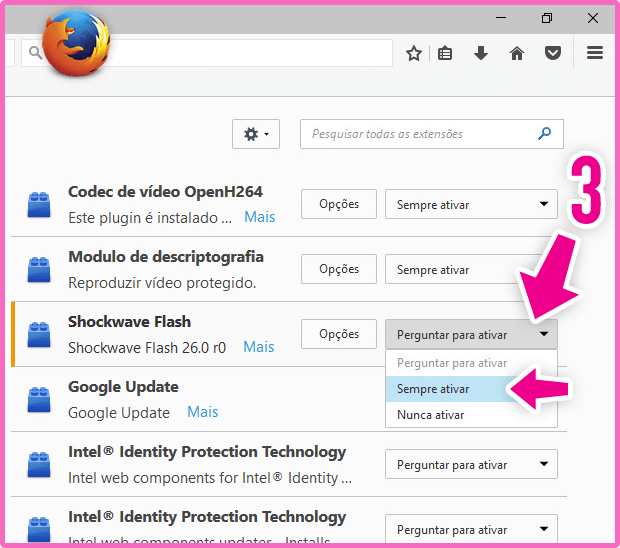The height and width of the screenshot is (548, 620).
Task: Click the Pocket icon in toolbar
Action: 552,53
